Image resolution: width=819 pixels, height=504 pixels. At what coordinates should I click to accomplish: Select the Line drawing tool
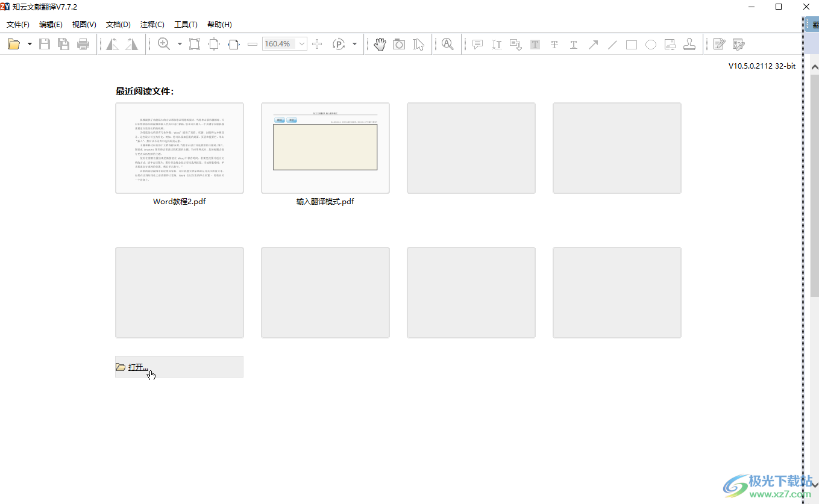(612, 45)
